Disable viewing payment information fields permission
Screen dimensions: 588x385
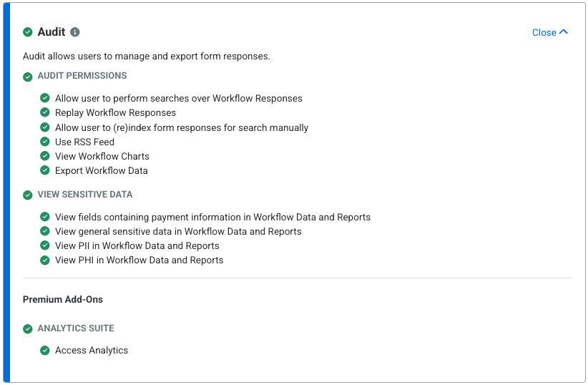(45, 218)
